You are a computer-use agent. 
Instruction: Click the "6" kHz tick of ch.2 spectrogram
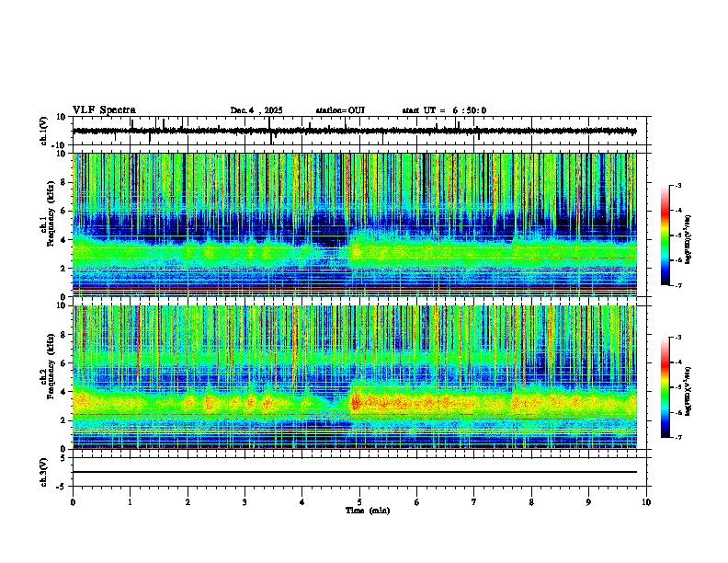tap(64, 363)
